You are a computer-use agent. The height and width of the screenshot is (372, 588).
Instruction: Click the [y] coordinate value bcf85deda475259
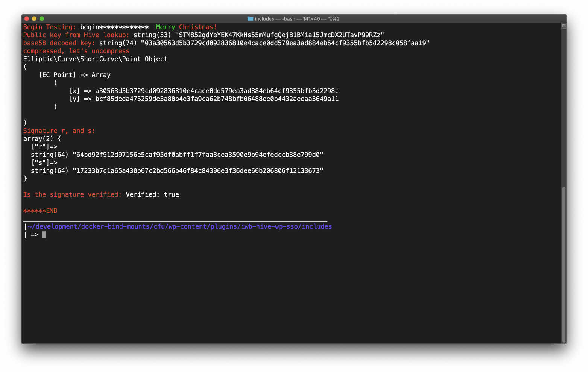(217, 99)
